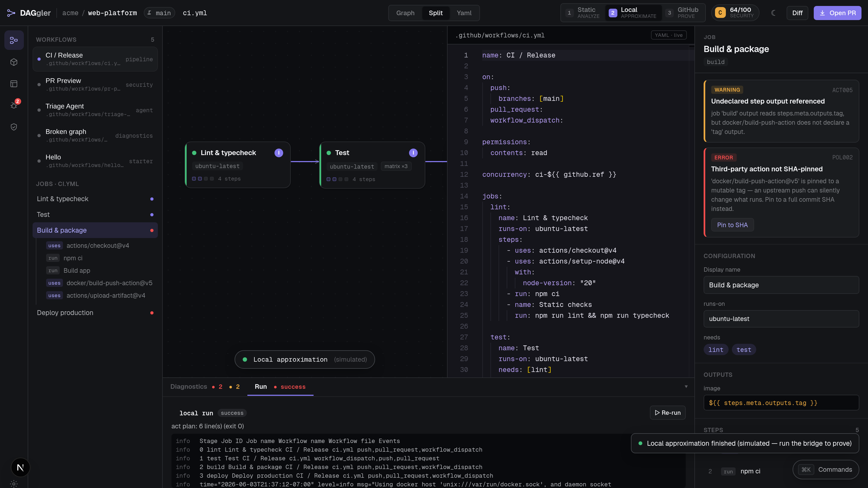The height and width of the screenshot is (488, 868).
Task: Switch to Yaml view
Action: point(464,13)
